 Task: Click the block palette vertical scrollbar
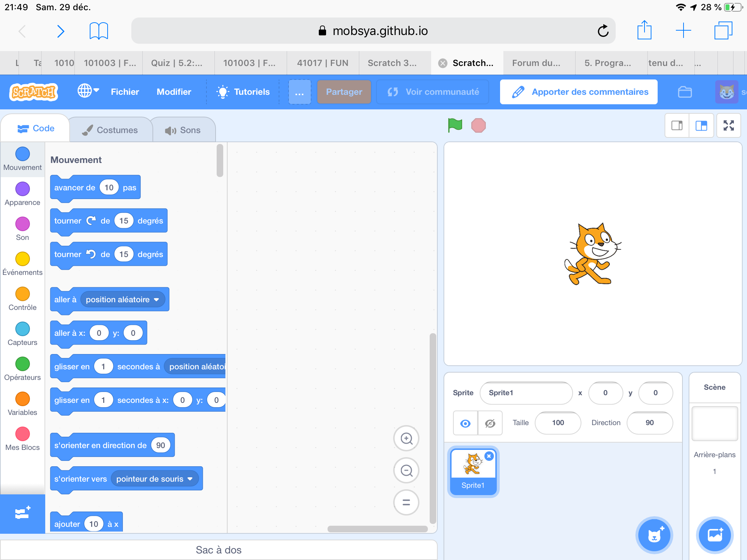coord(220,160)
